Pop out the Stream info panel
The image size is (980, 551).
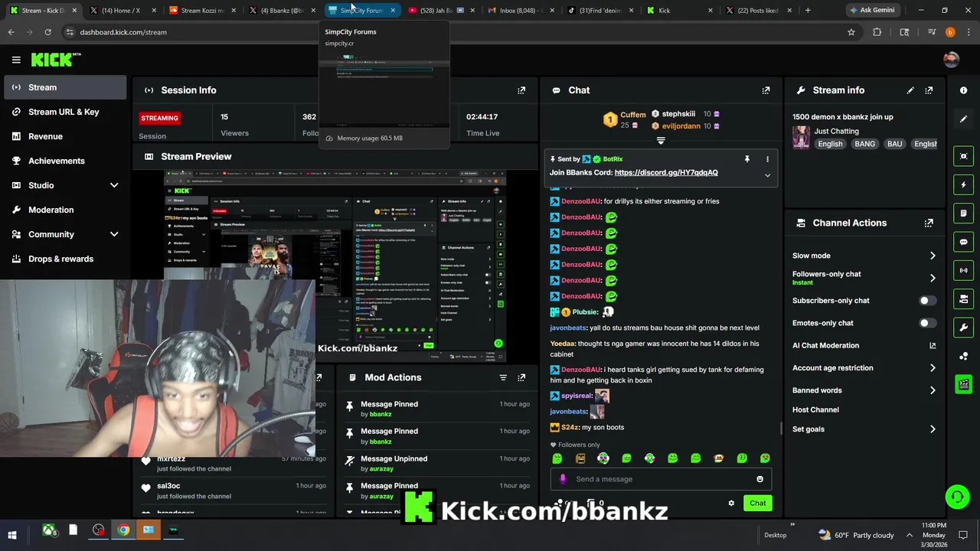click(929, 90)
